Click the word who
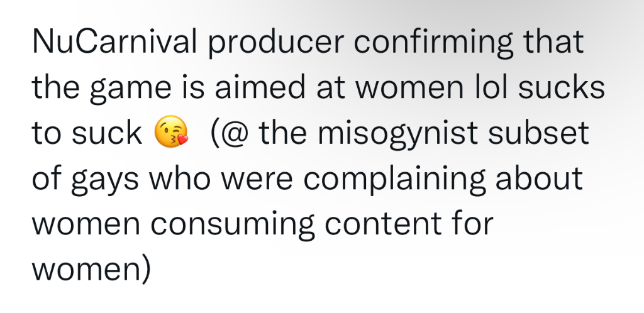The width and height of the screenshot is (644, 313). [179, 178]
